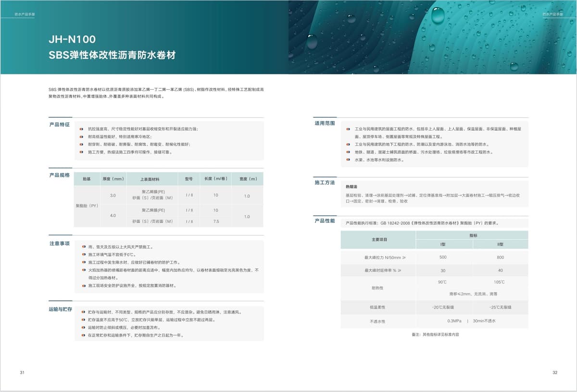Click the row label "低温柔性"

tap(377, 307)
